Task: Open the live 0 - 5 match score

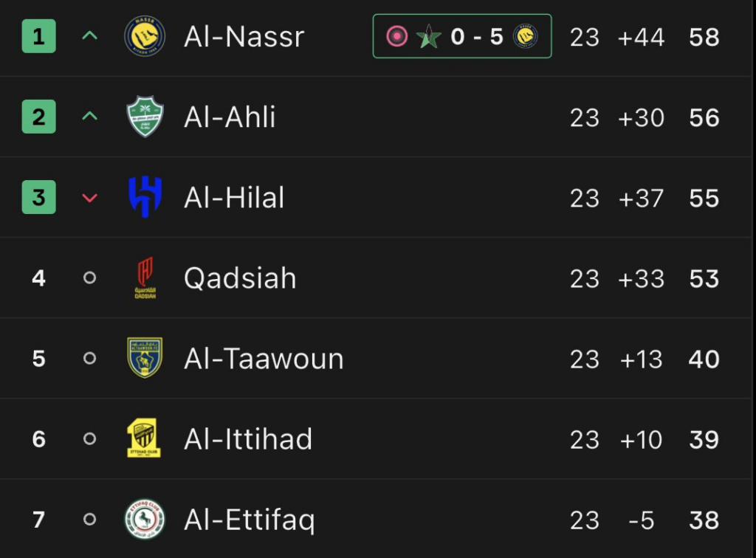Action: coord(476,36)
